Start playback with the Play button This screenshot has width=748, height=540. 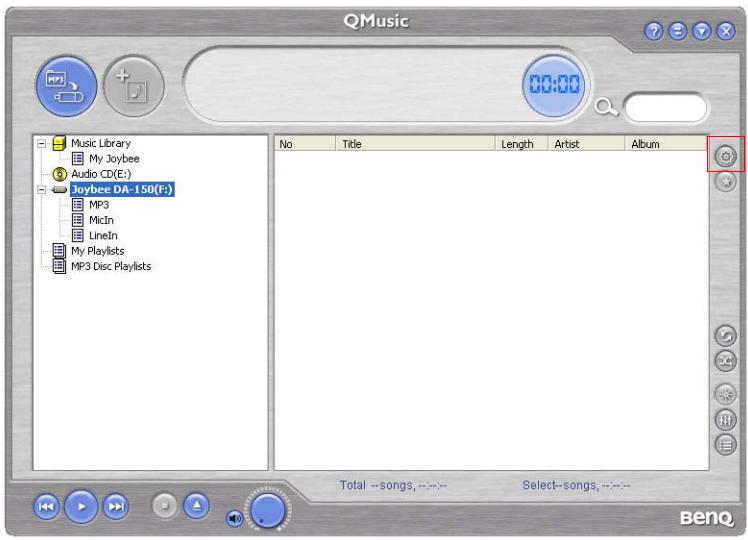coord(81,506)
